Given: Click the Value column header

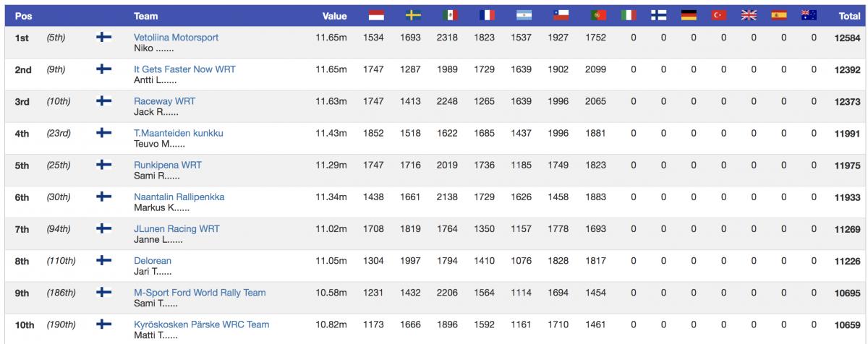Looking at the screenshot, I should click(334, 16).
